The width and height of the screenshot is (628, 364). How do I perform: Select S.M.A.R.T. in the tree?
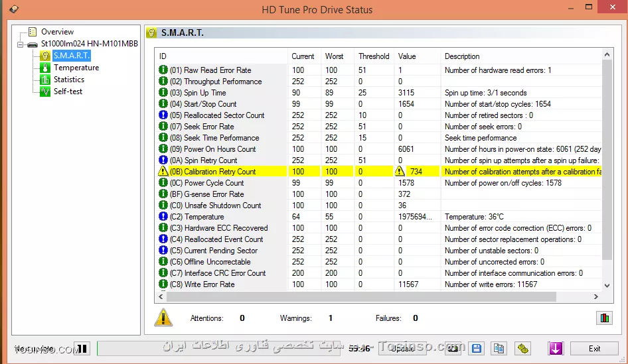72,56
